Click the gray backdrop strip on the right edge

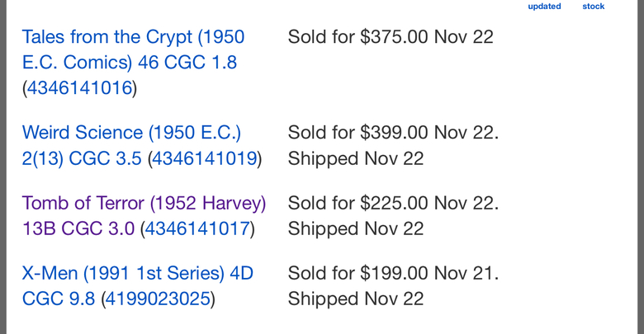click(x=641, y=167)
